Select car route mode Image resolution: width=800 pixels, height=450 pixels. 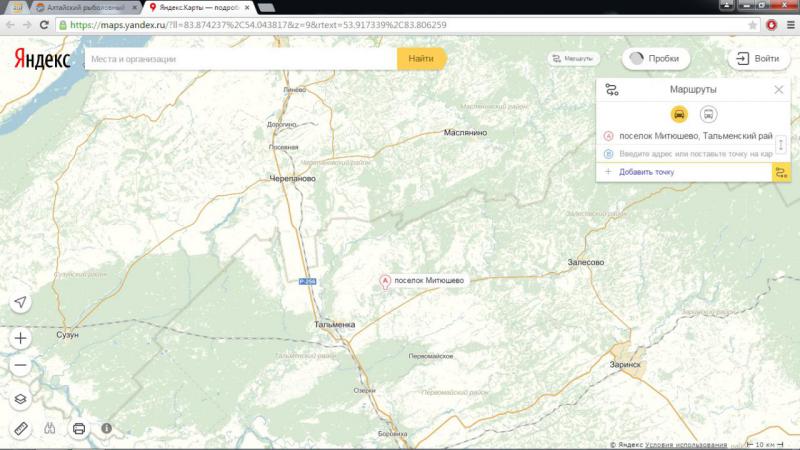tap(680, 114)
